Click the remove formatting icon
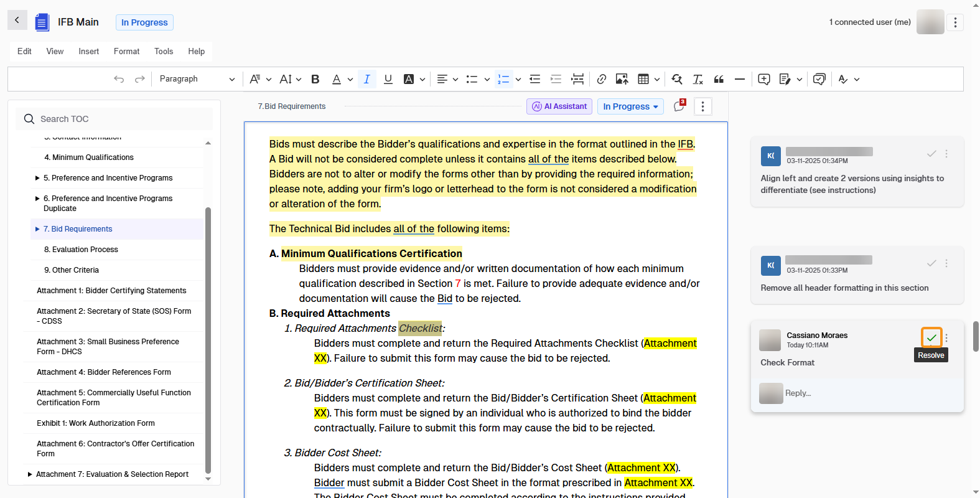Screen dimensions: 980x498 click(698, 79)
